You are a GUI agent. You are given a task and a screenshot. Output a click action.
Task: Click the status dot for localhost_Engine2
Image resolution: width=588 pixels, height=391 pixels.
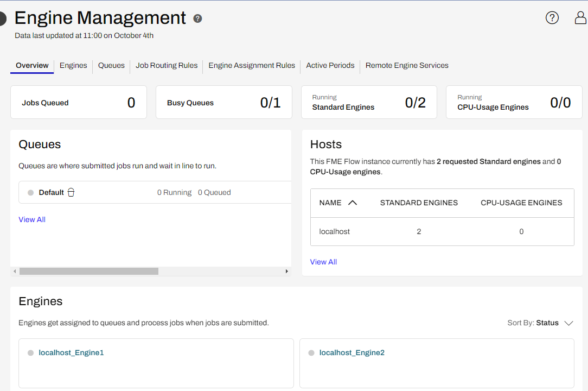pyautogui.click(x=311, y=353)
